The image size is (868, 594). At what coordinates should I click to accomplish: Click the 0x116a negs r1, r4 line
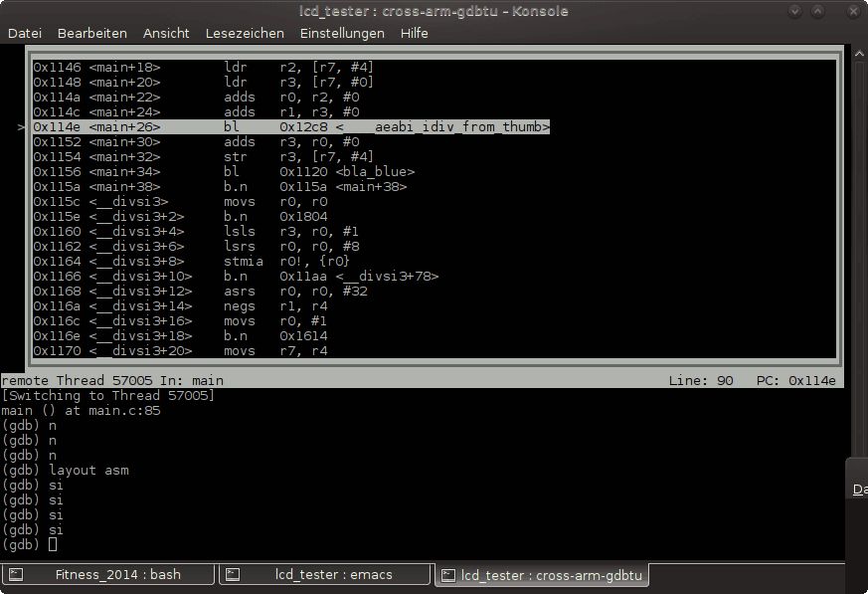tap(180, 306)
